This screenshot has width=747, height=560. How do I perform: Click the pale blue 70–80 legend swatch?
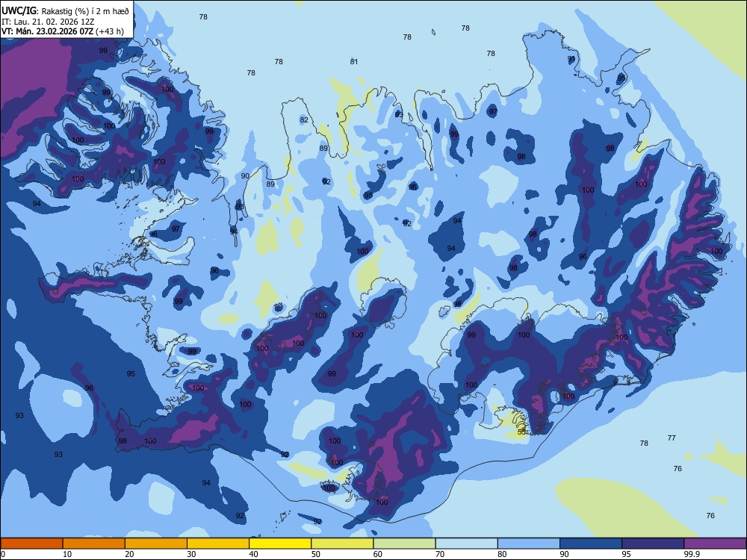coord(466,544)
